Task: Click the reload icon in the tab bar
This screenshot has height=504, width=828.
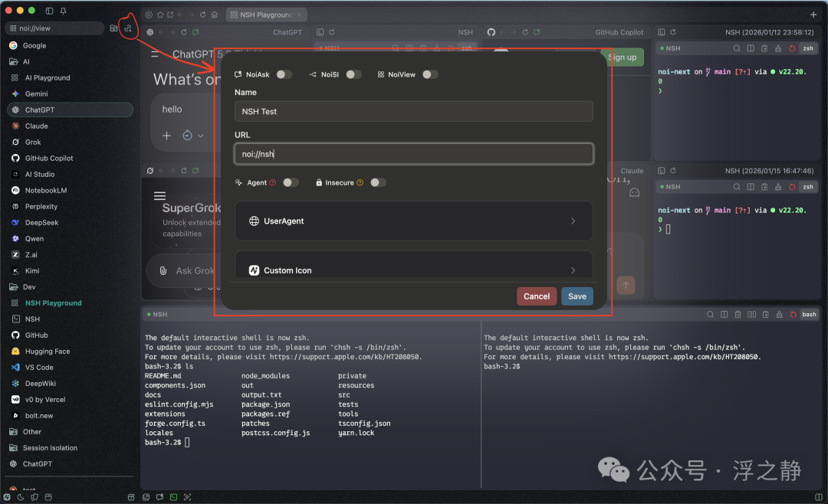Action: [202, 15]
